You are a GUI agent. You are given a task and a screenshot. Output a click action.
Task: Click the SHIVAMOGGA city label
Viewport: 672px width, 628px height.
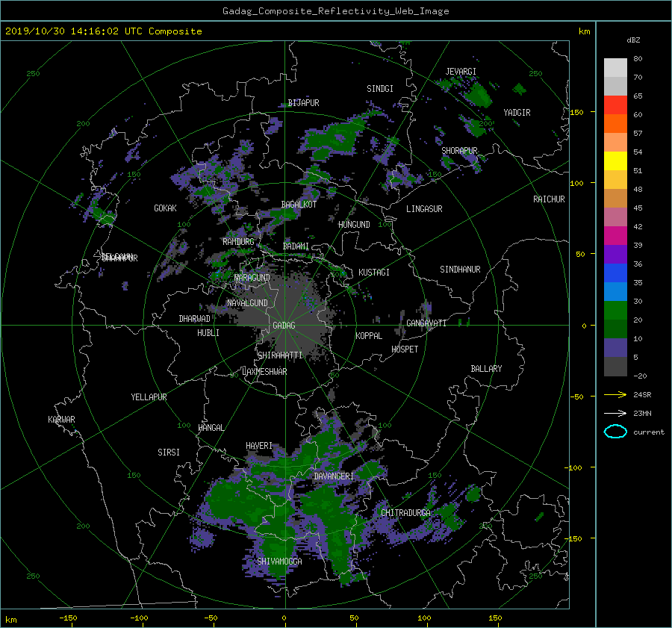click(279, 562)
